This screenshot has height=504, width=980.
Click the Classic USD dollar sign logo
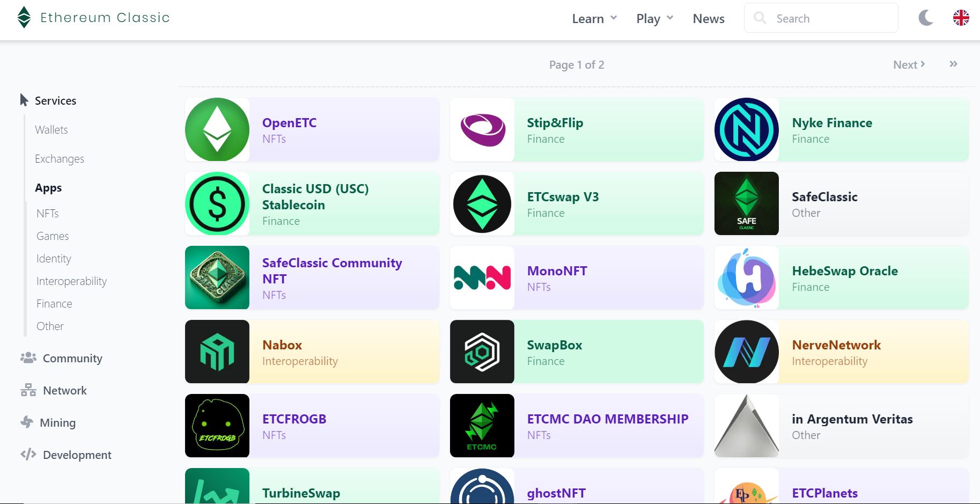(217, 203)
